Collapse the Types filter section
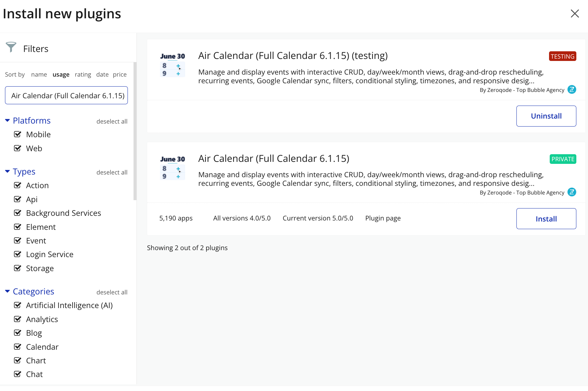This screenshot has height=391, width=588. tap(7, 172)
